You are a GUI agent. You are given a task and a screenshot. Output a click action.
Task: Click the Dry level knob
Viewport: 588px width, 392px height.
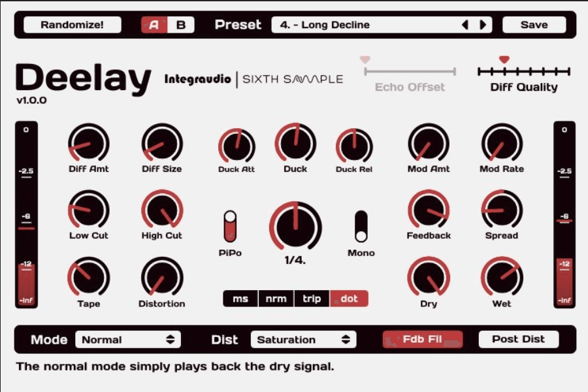pyautogui.click(x=429, y=277)
